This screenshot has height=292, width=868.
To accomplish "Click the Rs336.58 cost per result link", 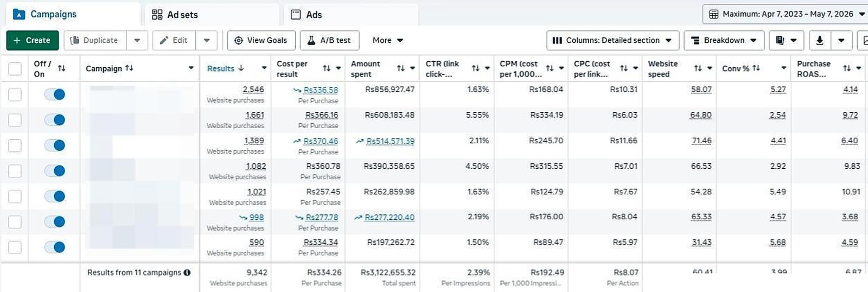I will click(321, 90).
